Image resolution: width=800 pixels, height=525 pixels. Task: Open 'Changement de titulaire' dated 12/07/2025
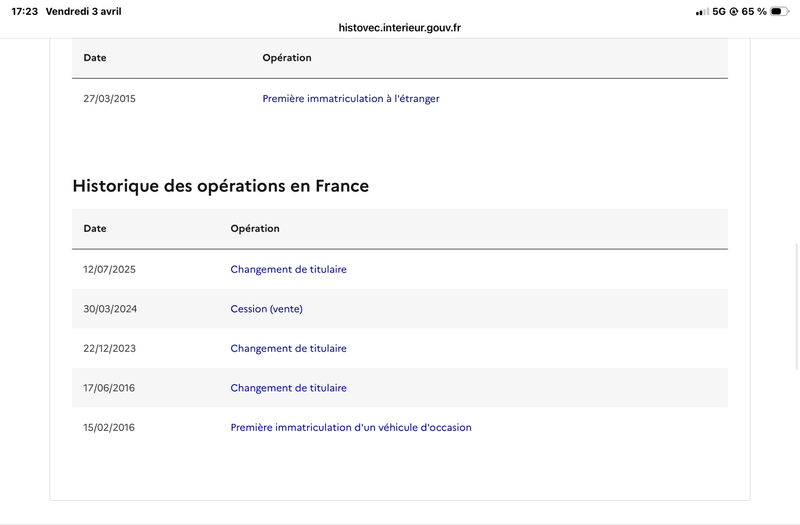[x=288, y=269]
